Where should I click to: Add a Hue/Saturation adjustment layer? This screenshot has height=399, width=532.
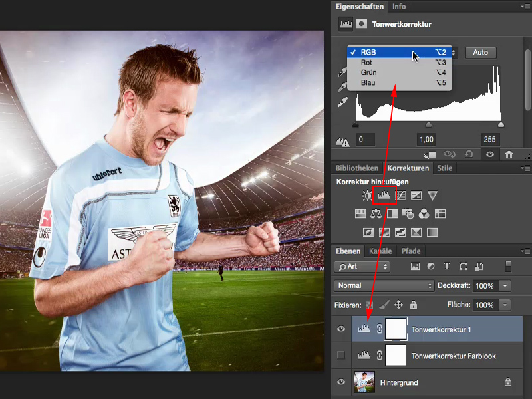360,213
